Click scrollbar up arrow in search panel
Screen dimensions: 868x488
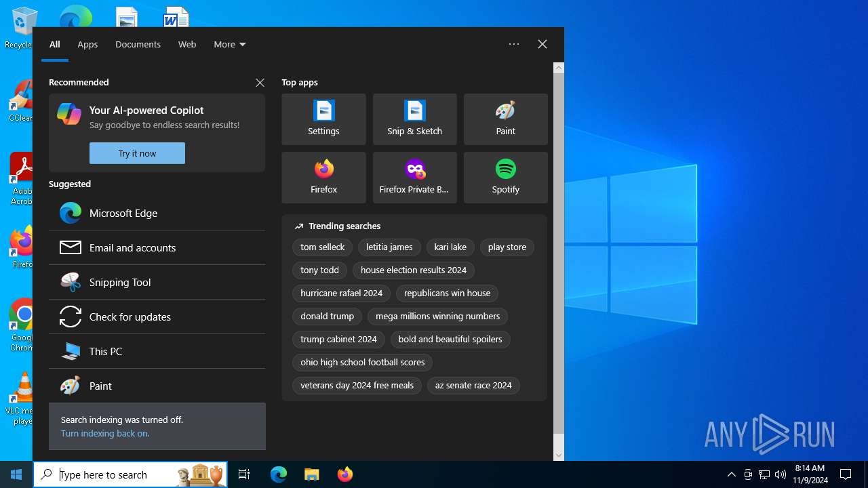(559, 68)
